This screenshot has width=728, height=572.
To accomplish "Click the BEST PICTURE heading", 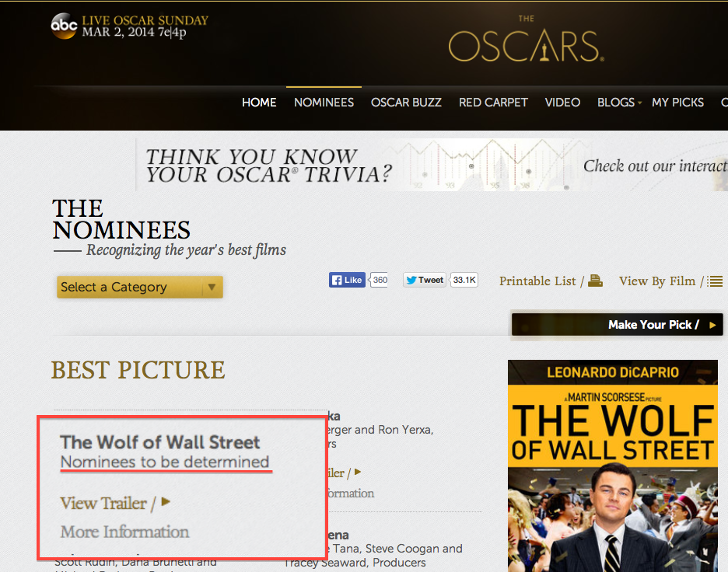I will (138, 370).
